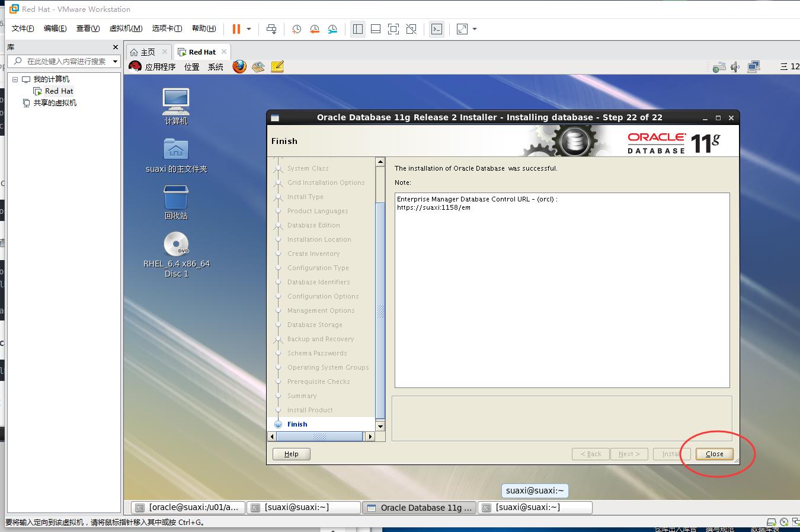
Task: Select the RHEL_6.4 DVD desktop icon
Action: coord(176,255)
